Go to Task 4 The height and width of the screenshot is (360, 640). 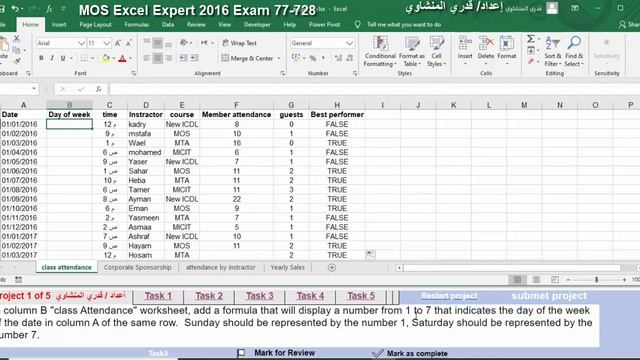[310, 296]
